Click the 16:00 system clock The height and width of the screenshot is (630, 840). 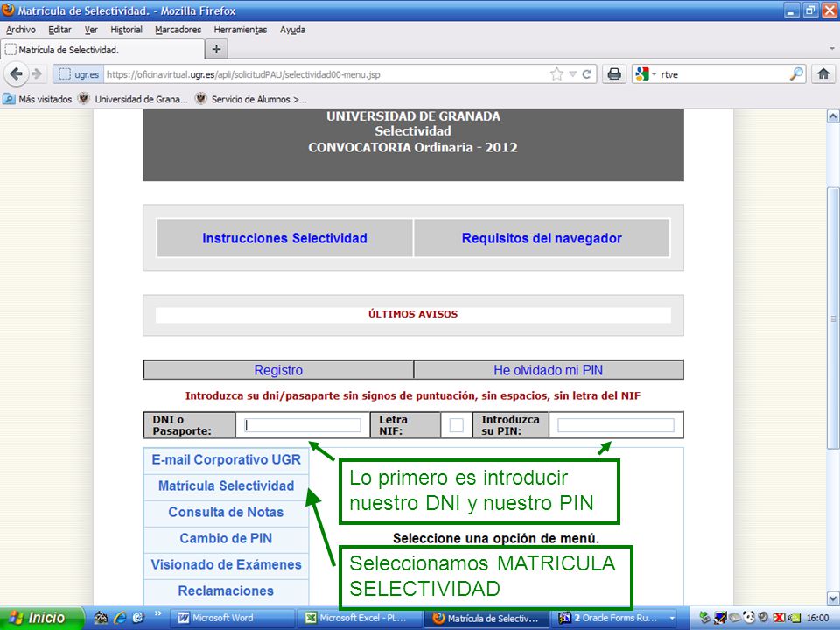tap(817, 619)
